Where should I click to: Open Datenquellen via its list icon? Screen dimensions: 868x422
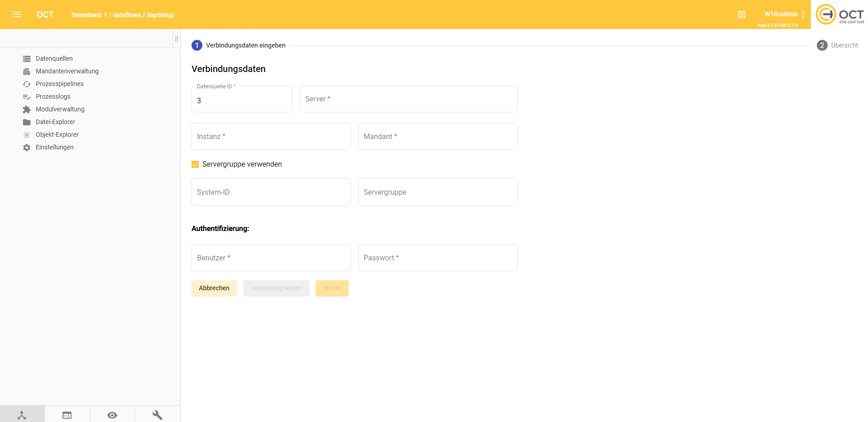pyautogui.click(x=27, y=58)
